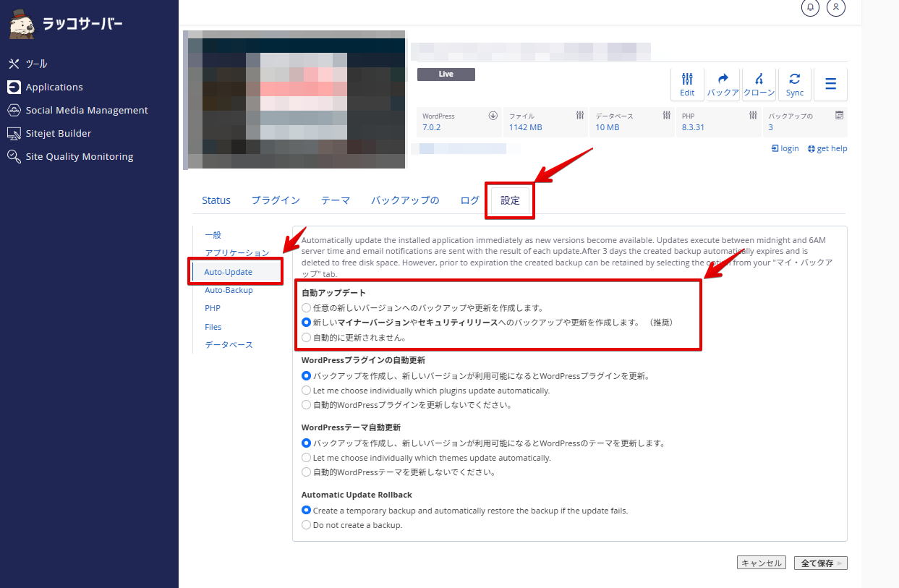
Task: Select choose individually which plugins update
Action: [307, 391]
